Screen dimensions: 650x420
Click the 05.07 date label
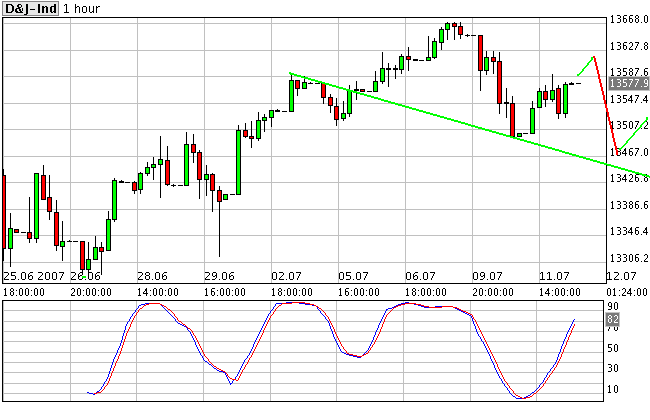pos(353,276)
